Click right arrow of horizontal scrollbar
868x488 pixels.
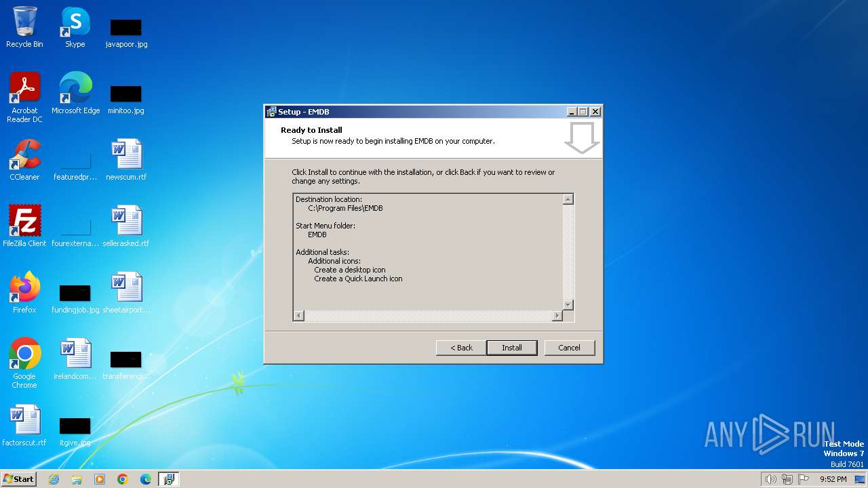[x=557, y=316]
